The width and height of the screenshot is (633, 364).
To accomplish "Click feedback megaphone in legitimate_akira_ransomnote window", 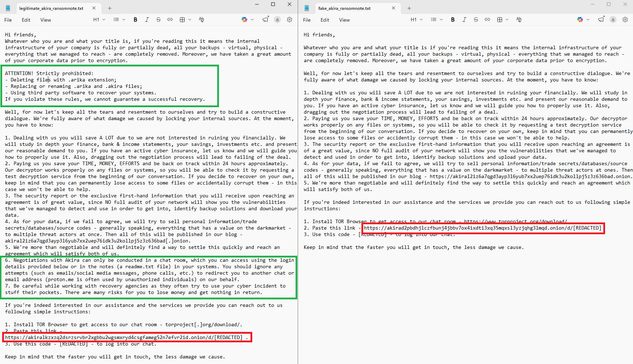I will [265, 19].
